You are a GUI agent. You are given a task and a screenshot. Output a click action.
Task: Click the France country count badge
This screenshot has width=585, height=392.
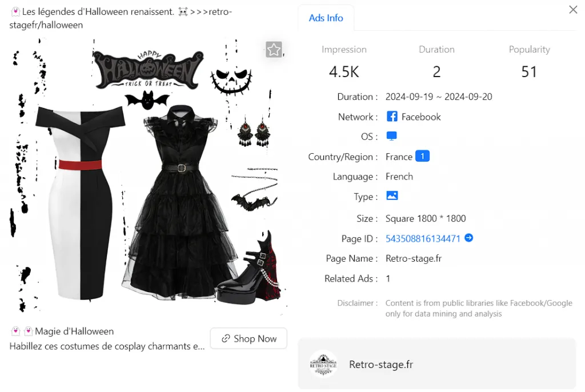[x=422, y=156]
